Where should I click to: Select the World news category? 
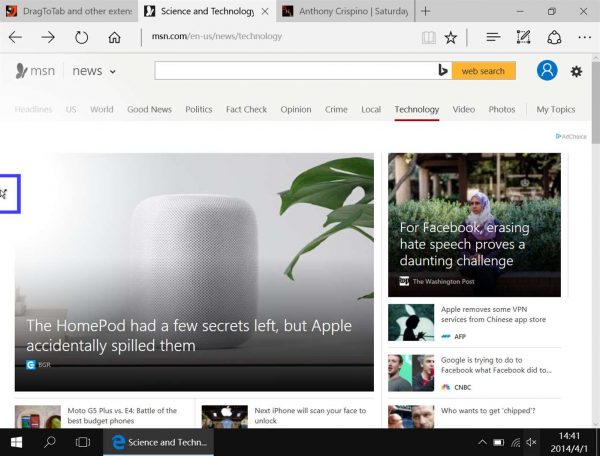coord(102,109)
